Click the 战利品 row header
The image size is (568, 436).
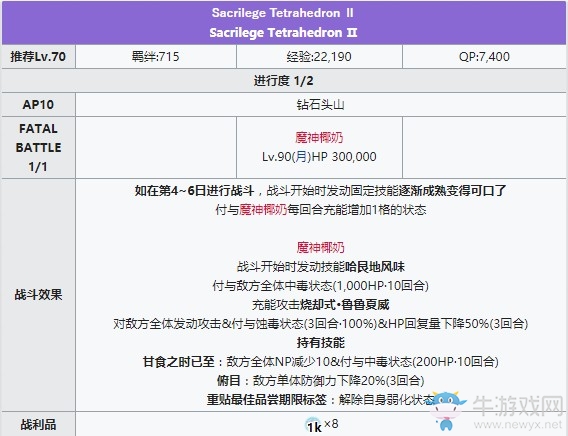click(38, 424)
